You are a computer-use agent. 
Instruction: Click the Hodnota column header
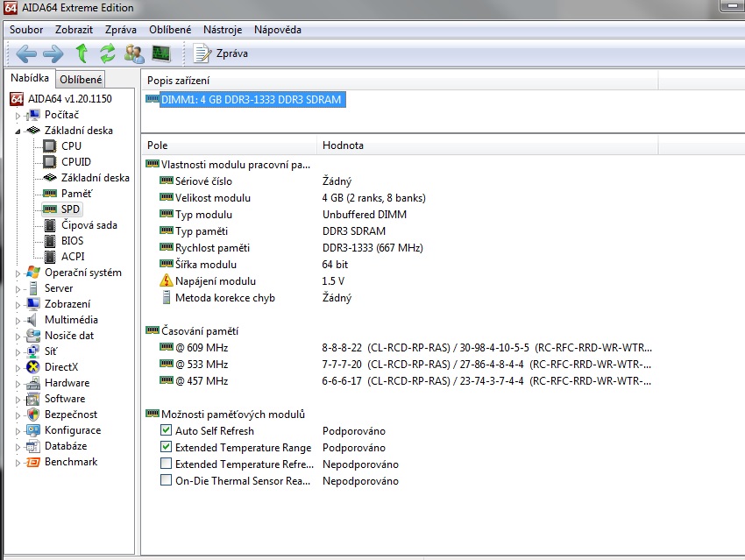(x=487, y=145)
